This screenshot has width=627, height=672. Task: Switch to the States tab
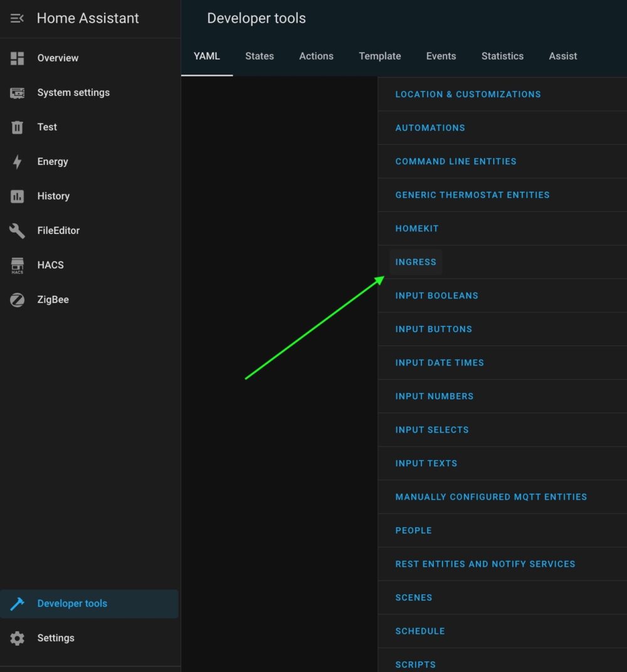pyautogui.click(x=259, y=56)
